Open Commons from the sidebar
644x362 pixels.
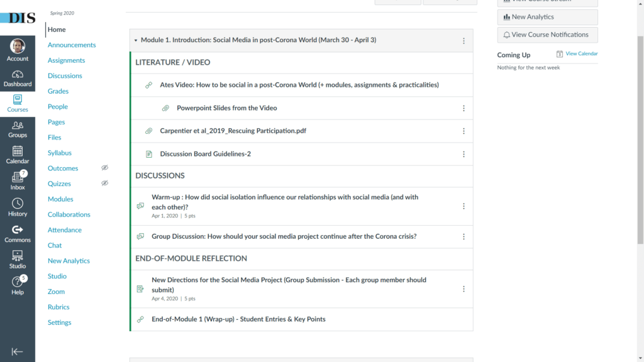(17, 234)
